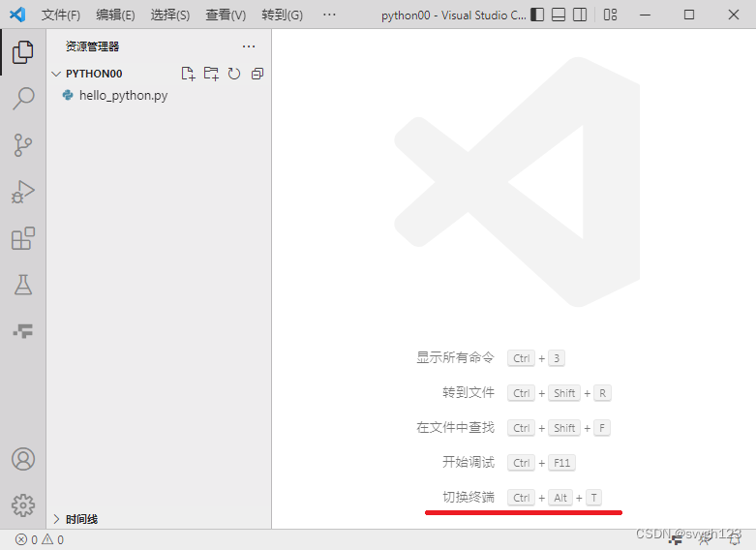Click the 在文件中查找 shortcut label
This screenshot has height=550, width=756.
(x=455, y=427)
